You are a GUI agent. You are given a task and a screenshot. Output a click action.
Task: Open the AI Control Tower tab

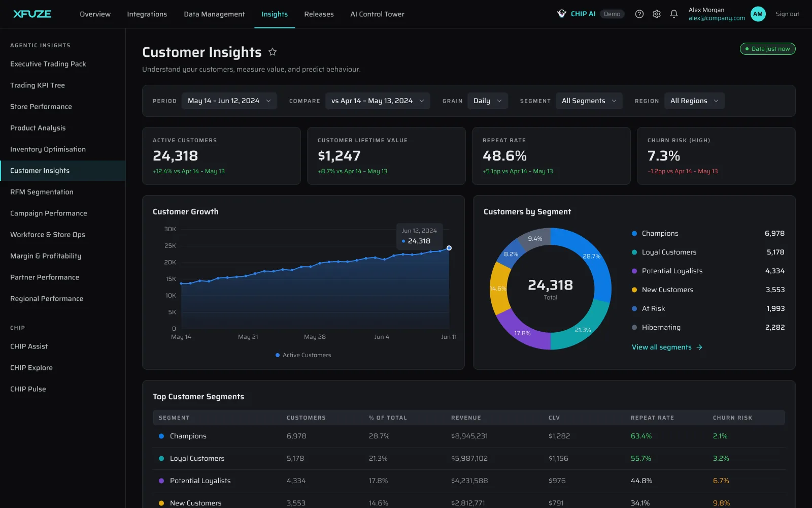coord(377,14)
